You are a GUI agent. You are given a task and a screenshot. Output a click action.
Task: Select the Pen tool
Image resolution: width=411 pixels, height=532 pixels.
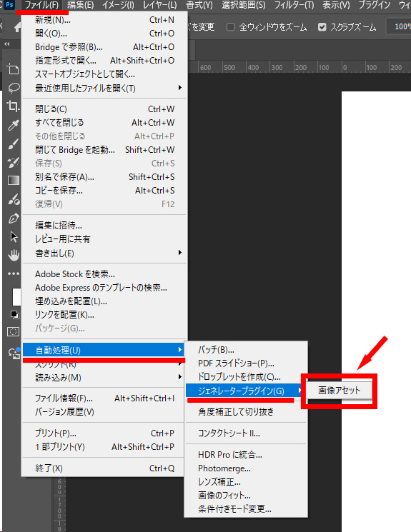pos(14,219)
